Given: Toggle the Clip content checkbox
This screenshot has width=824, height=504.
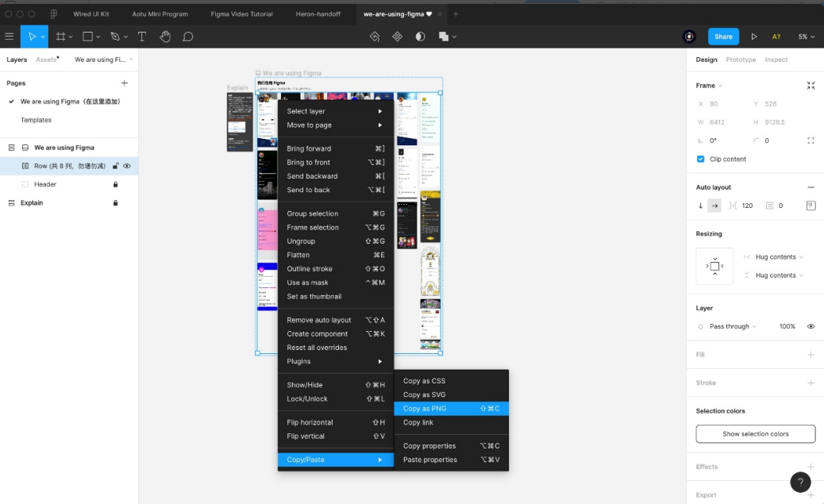Looking at the screenshot, I should (x=700, y=160).
